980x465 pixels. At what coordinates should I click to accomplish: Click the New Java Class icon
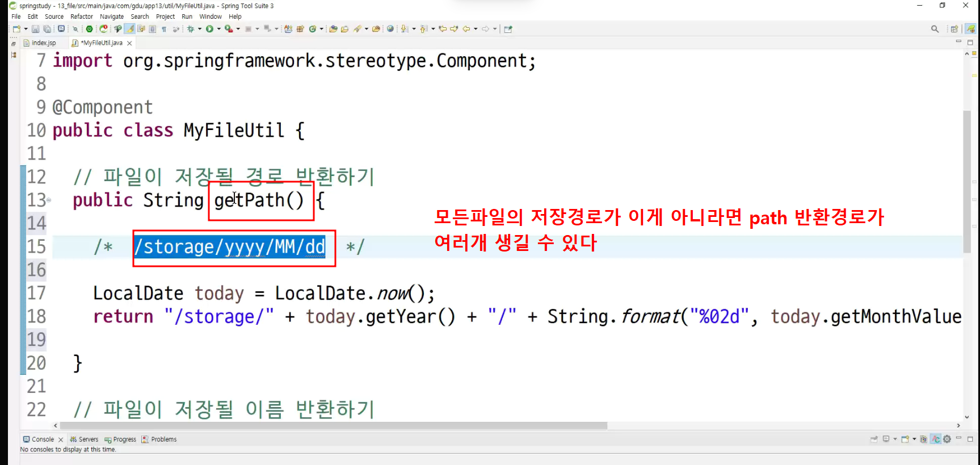pos(312,29)
